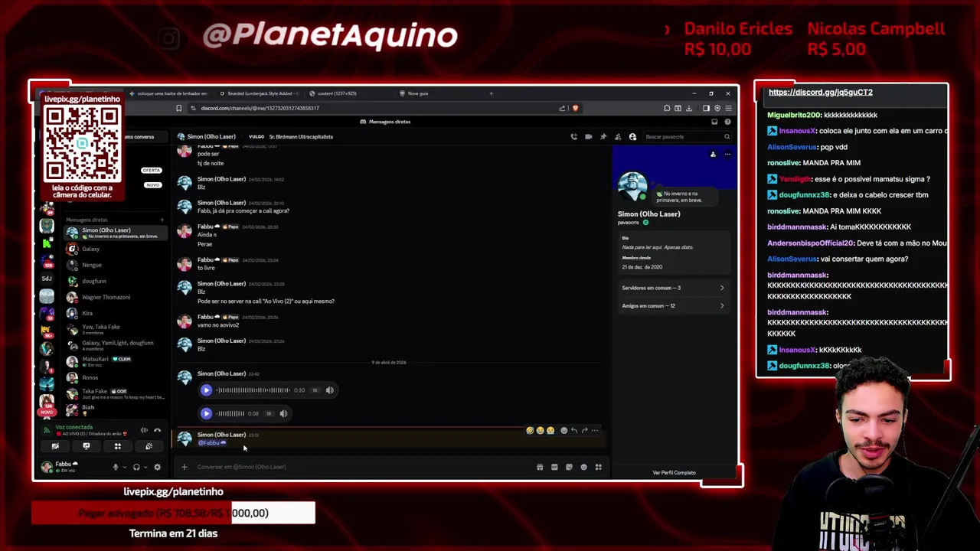Image resolution: width=980 pixels, height=551 pixels.
Task: Switch to content (1237×925) browser tab
Action: tap(349, 93)
